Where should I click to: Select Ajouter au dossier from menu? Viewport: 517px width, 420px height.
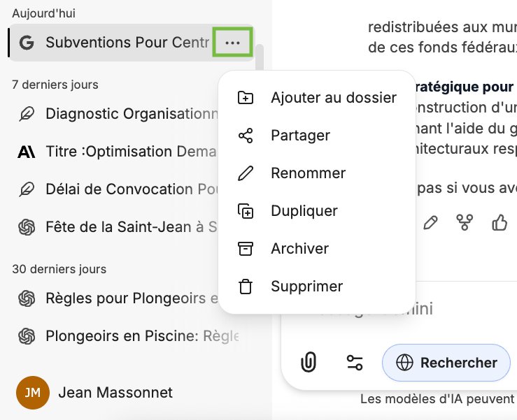point(333,98)
